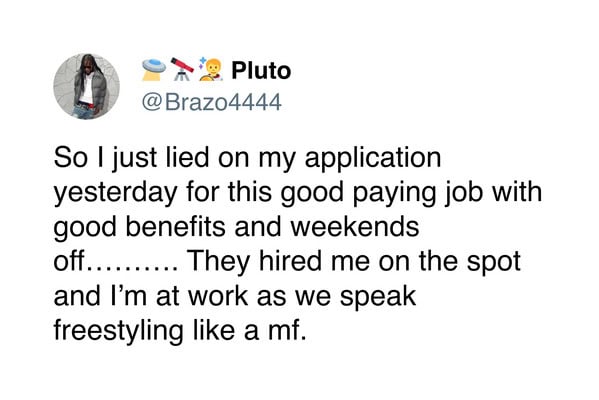Open the round profile avatar photo
The image size is (599, 400).
[x=86, y=86]
